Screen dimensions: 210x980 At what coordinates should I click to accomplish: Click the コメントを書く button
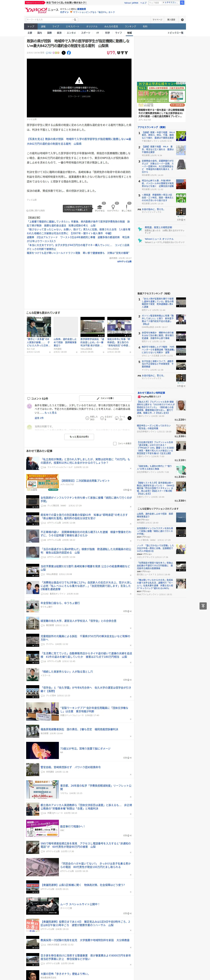105,398
